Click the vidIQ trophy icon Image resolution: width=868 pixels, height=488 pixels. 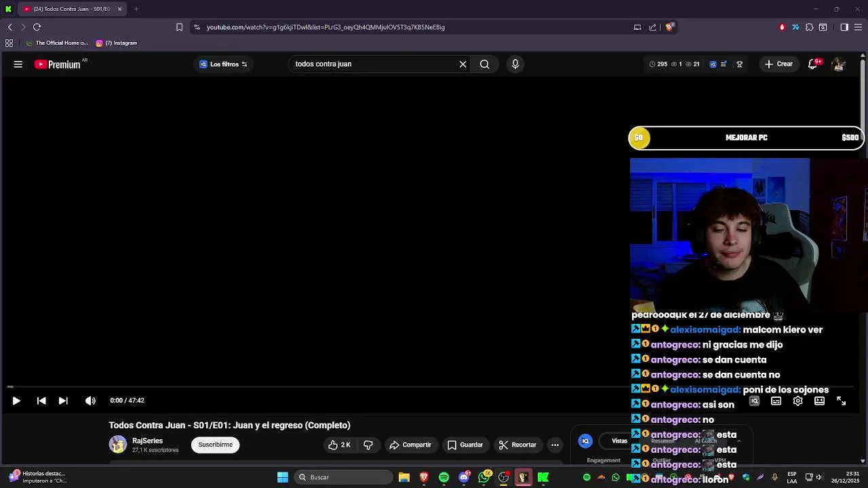740,64
